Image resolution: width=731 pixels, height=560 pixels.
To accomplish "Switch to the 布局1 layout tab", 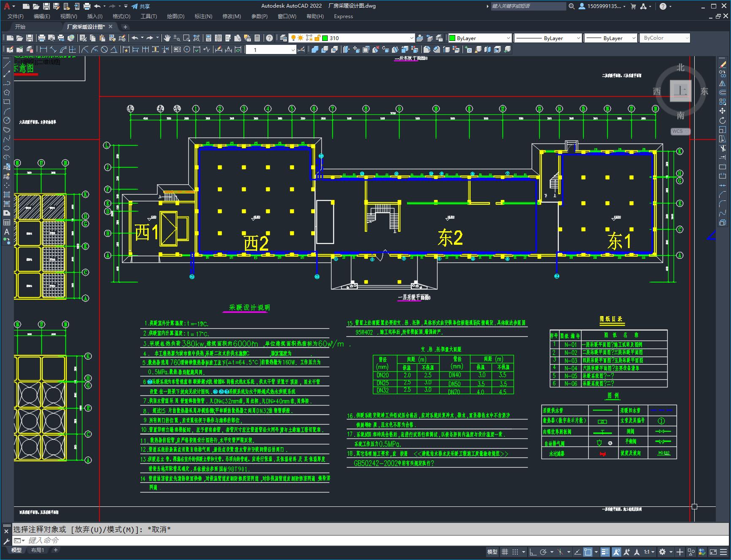I will coord(38,550).
